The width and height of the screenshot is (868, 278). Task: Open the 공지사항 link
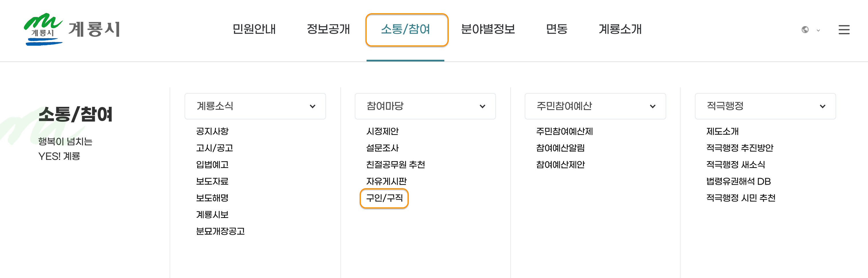212,132
